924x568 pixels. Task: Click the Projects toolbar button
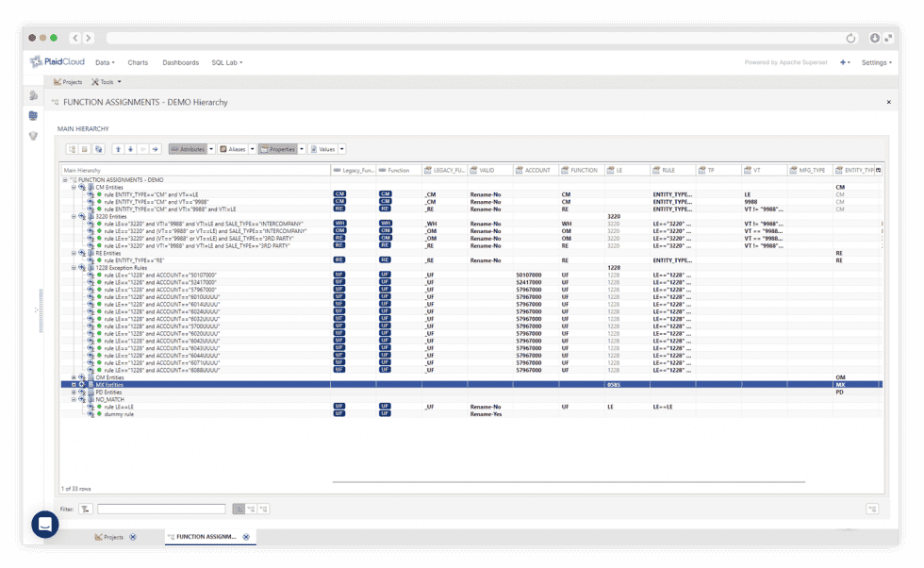(68, 82)
